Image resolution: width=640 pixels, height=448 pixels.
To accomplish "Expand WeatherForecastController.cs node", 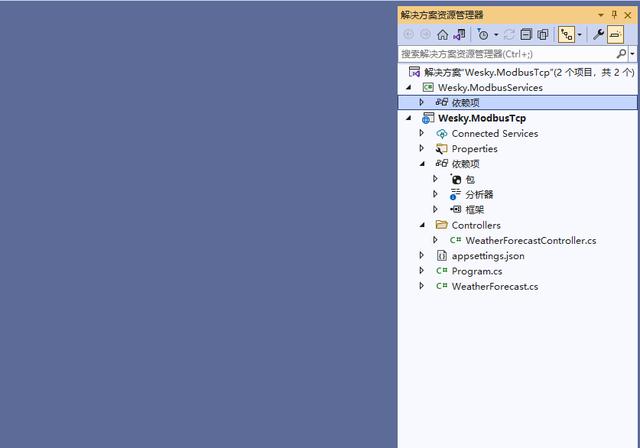I will click(436, 240).
